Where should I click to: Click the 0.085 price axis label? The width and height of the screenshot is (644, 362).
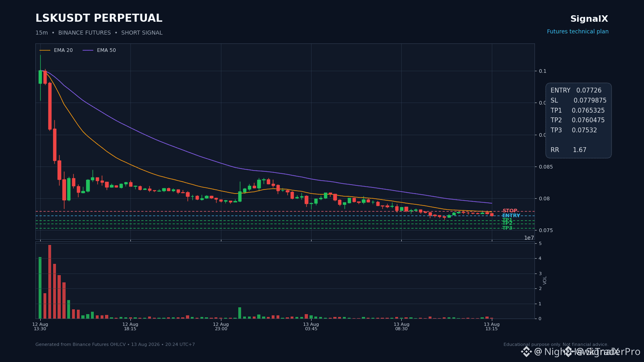546,167
